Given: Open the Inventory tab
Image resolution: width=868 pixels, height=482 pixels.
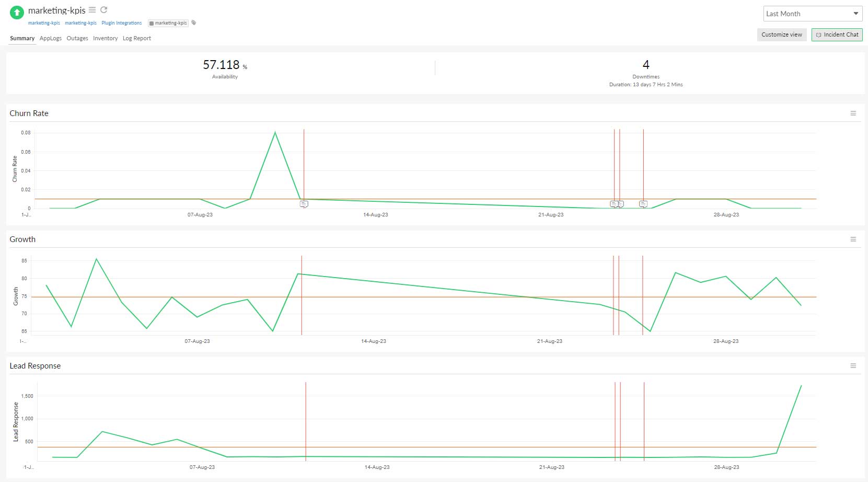Looking at the screenshot, I should click(x=106, y=38).
